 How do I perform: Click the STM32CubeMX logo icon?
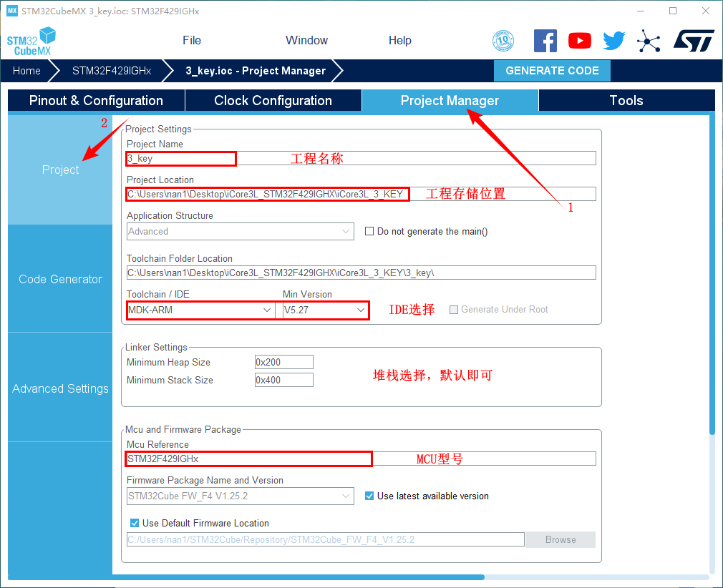tap(31, 41)
